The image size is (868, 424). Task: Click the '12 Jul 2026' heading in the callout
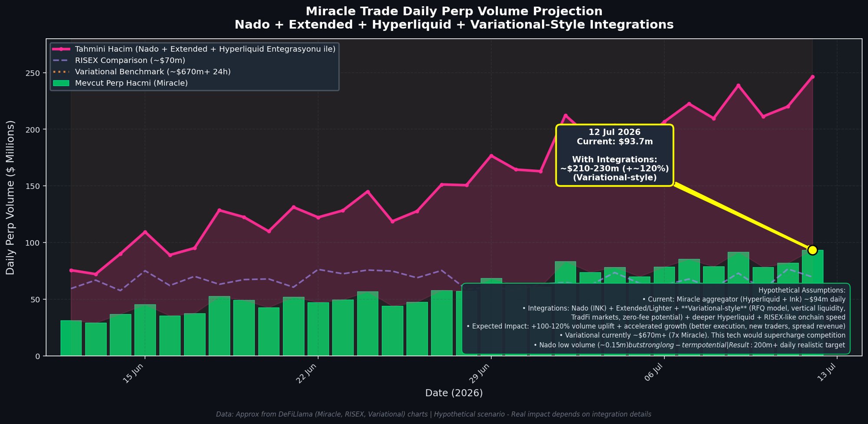coord(615,132)
